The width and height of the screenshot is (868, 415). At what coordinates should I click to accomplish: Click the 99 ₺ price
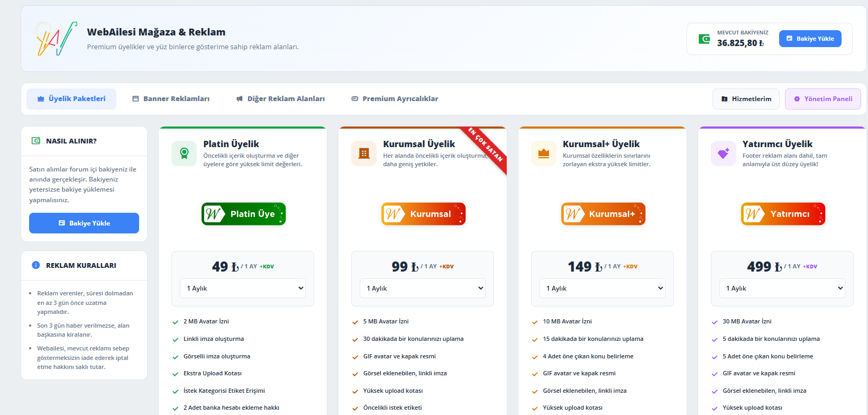click(405, 267)
